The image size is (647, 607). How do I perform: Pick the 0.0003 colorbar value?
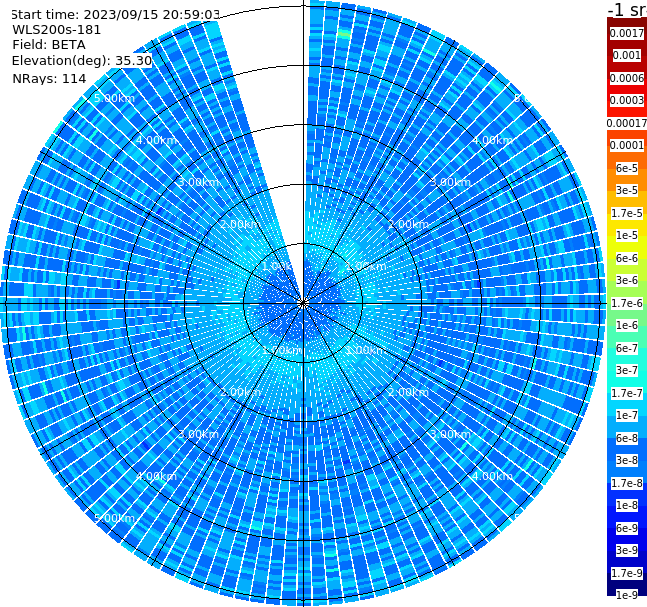click(627, 100)
